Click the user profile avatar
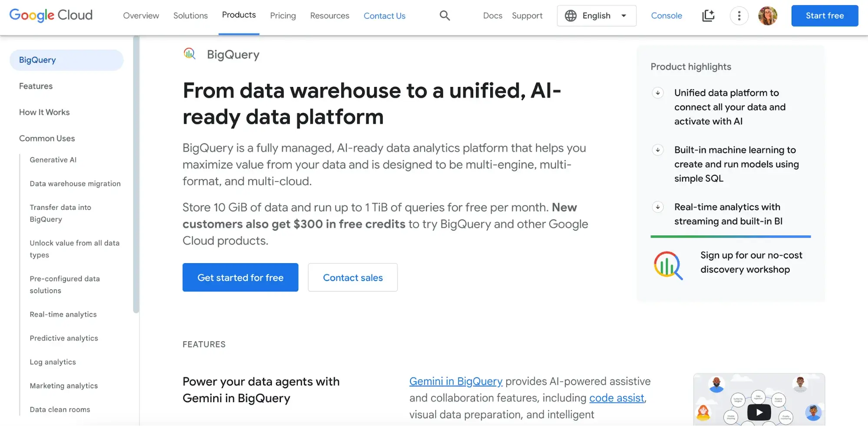Viewport: 868px width, 426px height. (x=767, y=16)
